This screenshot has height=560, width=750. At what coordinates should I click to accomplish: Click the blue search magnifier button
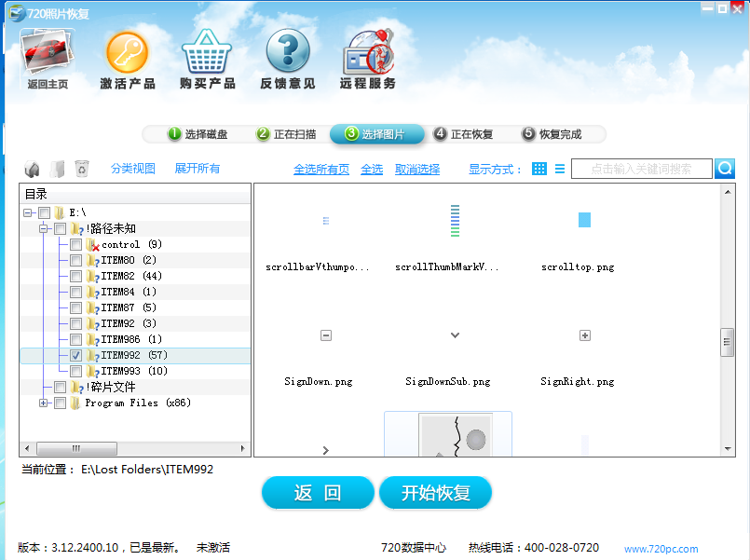[725, 169]
